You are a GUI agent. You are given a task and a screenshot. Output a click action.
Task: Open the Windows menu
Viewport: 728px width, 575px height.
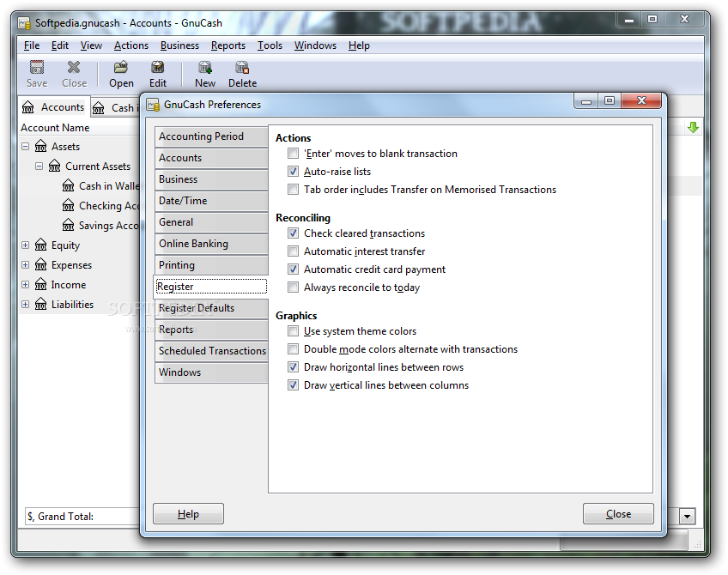pos(315,45)
